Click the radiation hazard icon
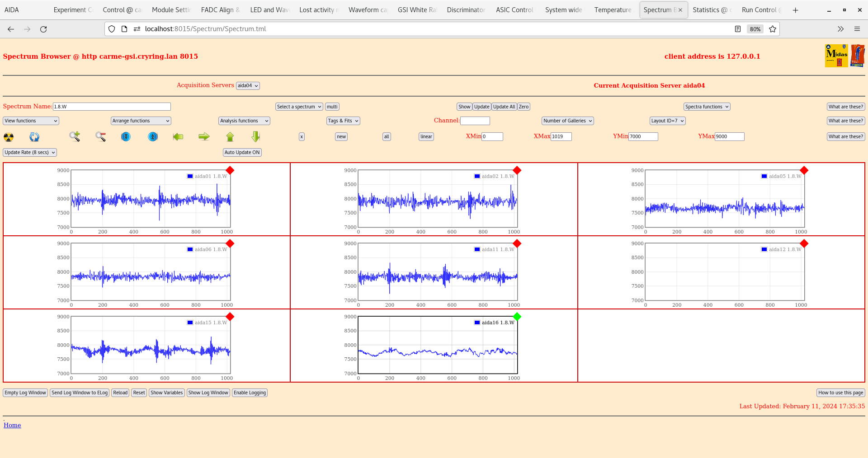This screenshot has height=458, width=868. pyautogui.click(x=9, y=137)
